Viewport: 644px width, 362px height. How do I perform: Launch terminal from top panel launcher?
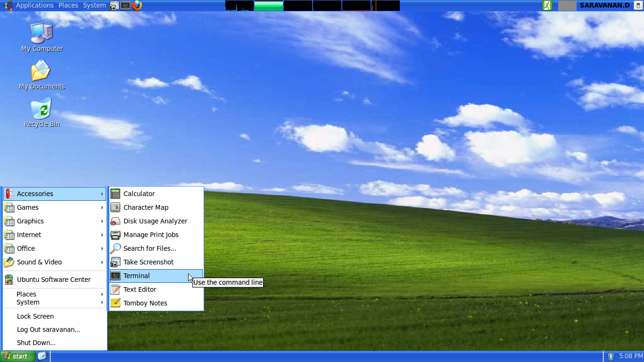[x=125, y=6]
